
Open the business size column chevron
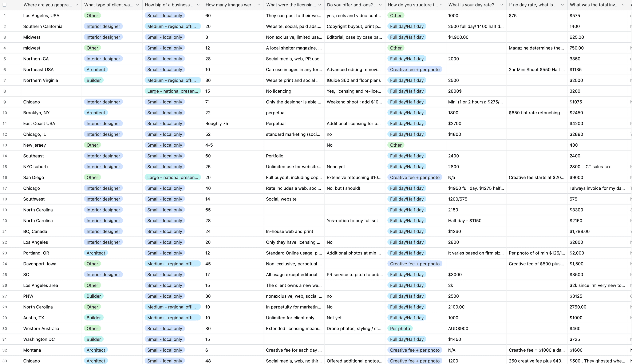coord(198,5)
